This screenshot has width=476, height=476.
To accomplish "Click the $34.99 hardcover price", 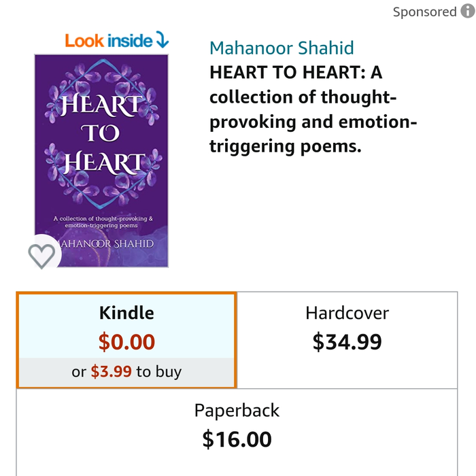I will (347, 341).
